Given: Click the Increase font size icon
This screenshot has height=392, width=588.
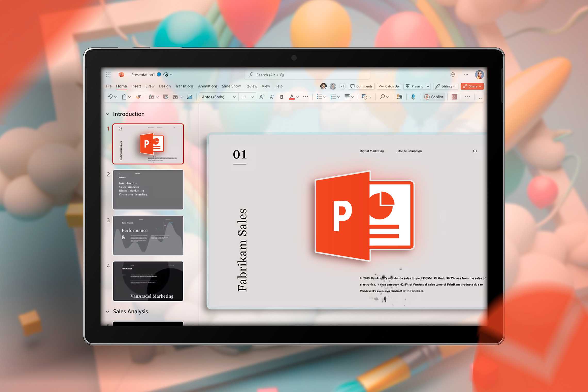Looking at the screenshot, I should pos(262,97).
